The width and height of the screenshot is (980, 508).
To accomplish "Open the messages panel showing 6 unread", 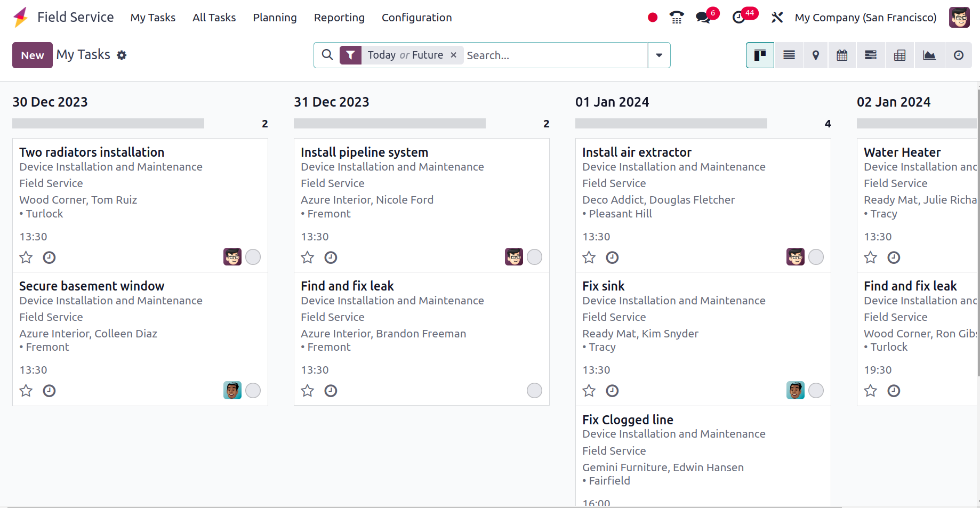I will pos(702,17).
